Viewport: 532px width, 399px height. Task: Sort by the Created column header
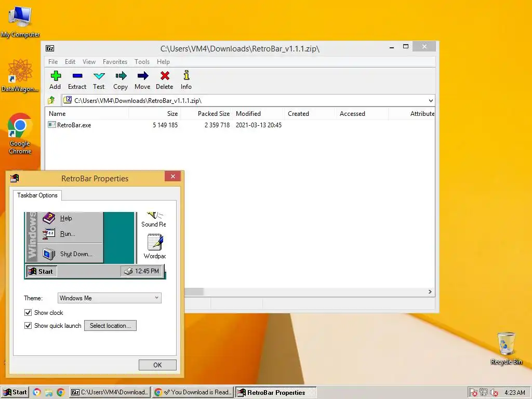point(311,114)
